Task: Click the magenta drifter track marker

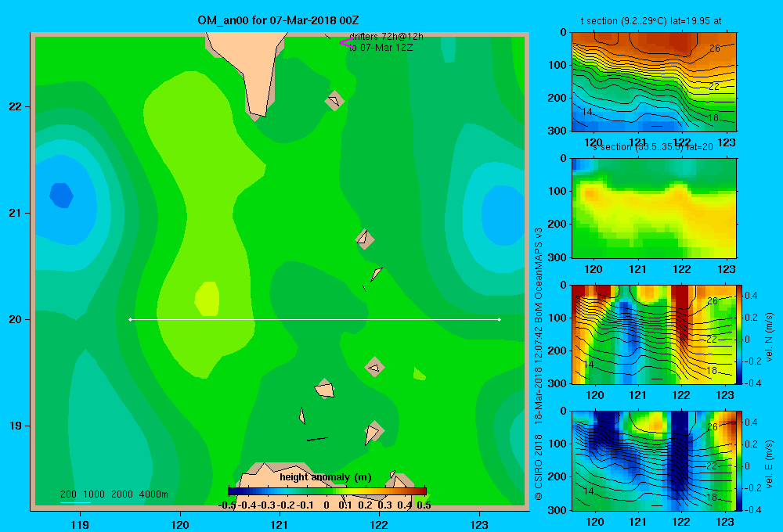Action: pos(346,43)
